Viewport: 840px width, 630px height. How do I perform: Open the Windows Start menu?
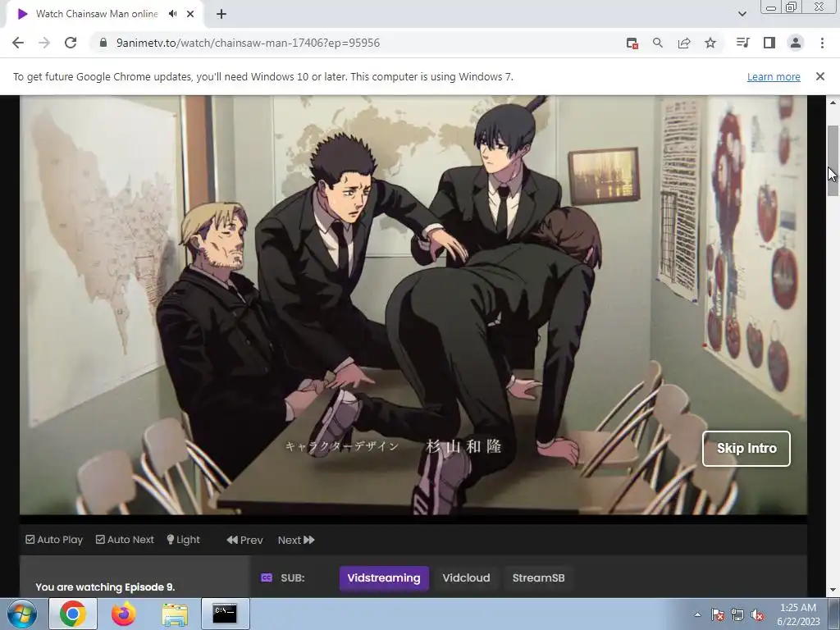[22, 614]
